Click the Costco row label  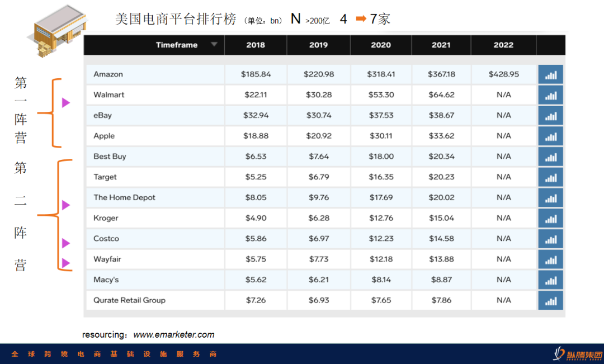tap(106, 238)
